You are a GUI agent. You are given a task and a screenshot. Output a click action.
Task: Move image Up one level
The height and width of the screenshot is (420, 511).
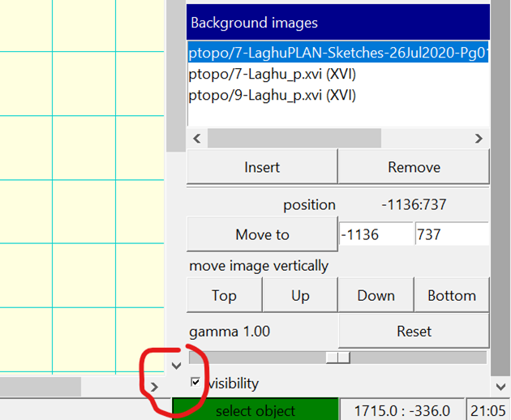click(x=300, y=295)
